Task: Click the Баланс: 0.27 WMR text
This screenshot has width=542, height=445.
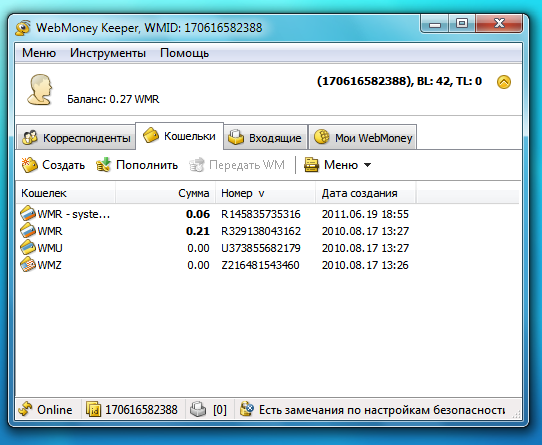Action: 113,99
